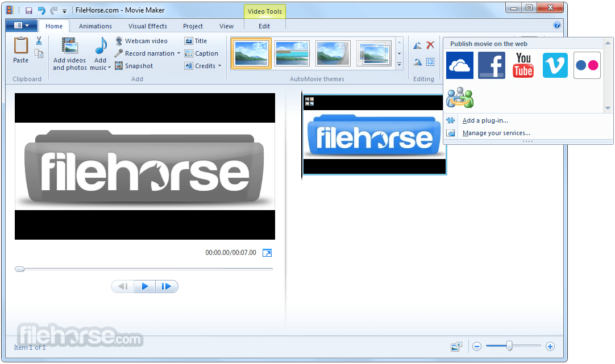Screen dimensions: 615x364
Task: Select the third AutoMovie theme with page curl
Action: (333, 53)
